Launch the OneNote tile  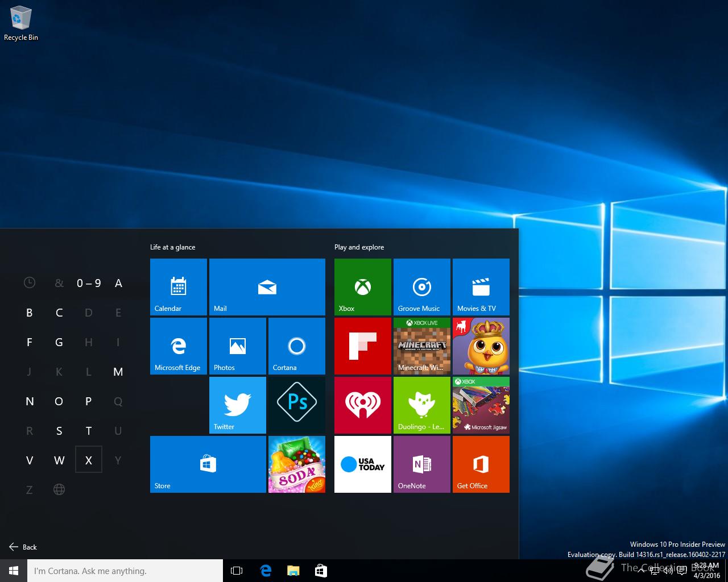point(422,464)
